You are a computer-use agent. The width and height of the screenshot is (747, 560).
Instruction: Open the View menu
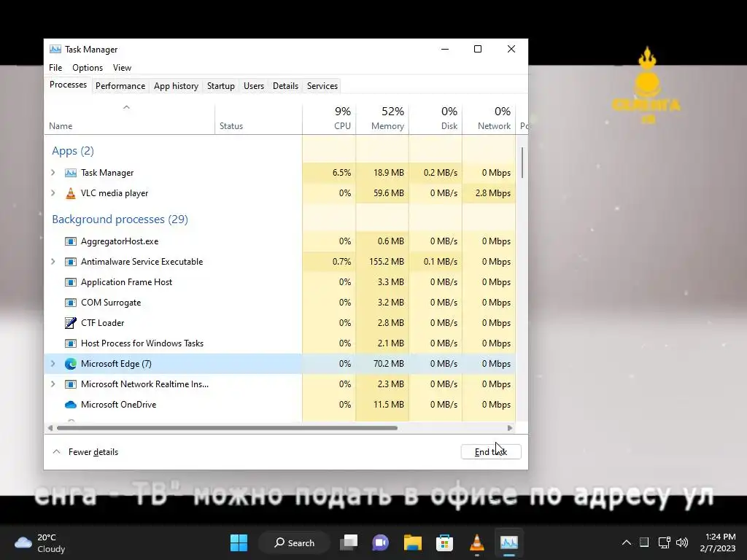tap(122, 68)
